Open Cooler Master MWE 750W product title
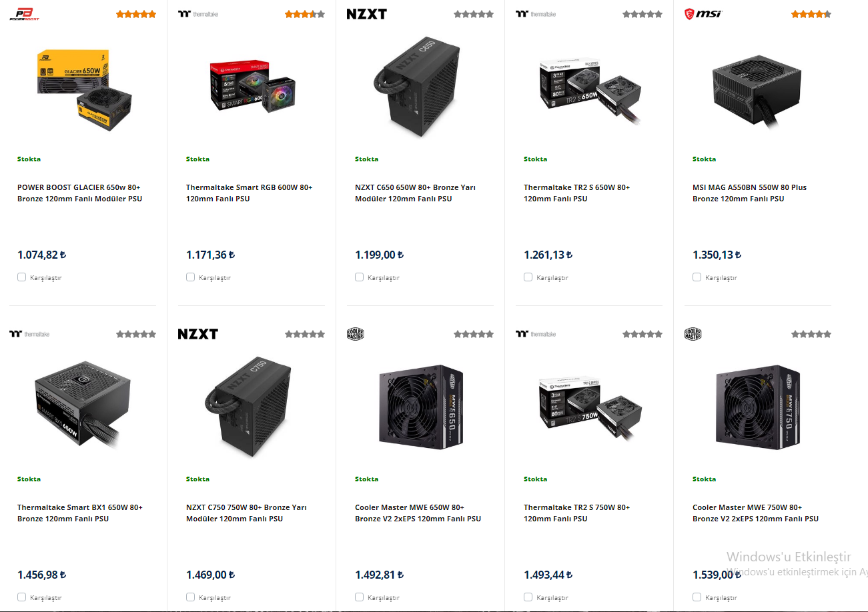This screenshot has height=612, width=868. point(755,513)
